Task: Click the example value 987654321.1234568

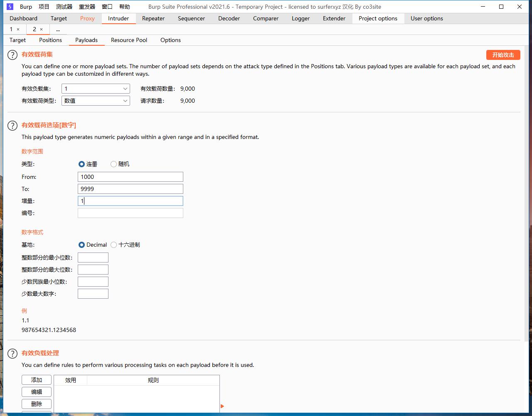Action: pyautogui.click(x=49, y=330)
